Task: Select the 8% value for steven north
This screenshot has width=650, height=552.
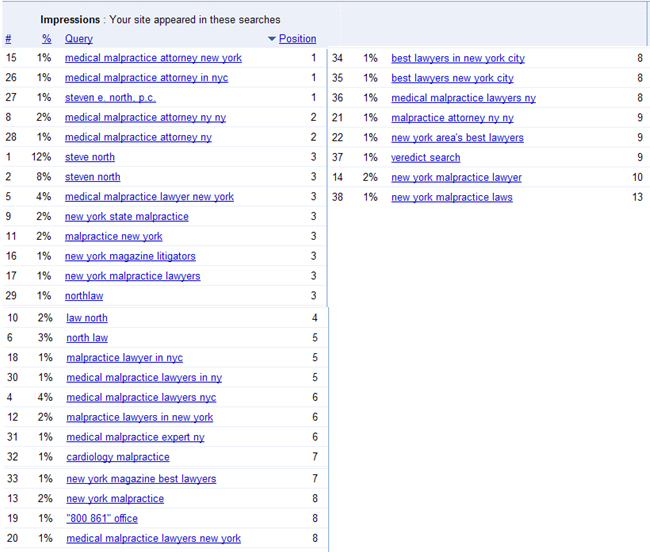Action: click(x=44, y=177)
